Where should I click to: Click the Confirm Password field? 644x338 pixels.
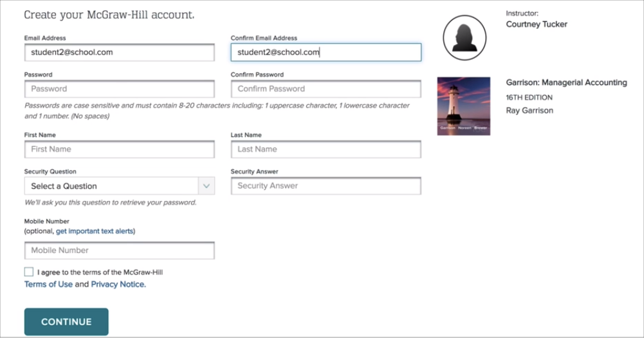tap(326, 89)
